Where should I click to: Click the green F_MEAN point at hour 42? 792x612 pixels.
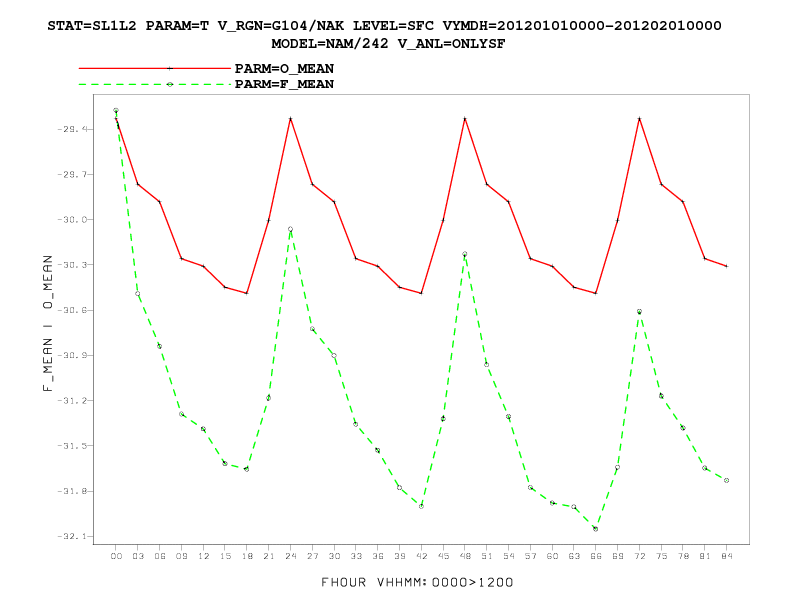421,506
